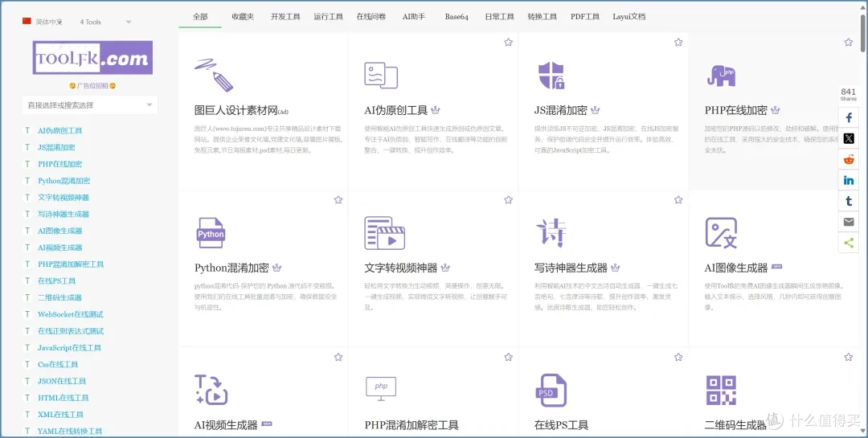Viewport: 868px width, 438px height.
Task: Click the PSD file icon
Action: click(551, 390)
